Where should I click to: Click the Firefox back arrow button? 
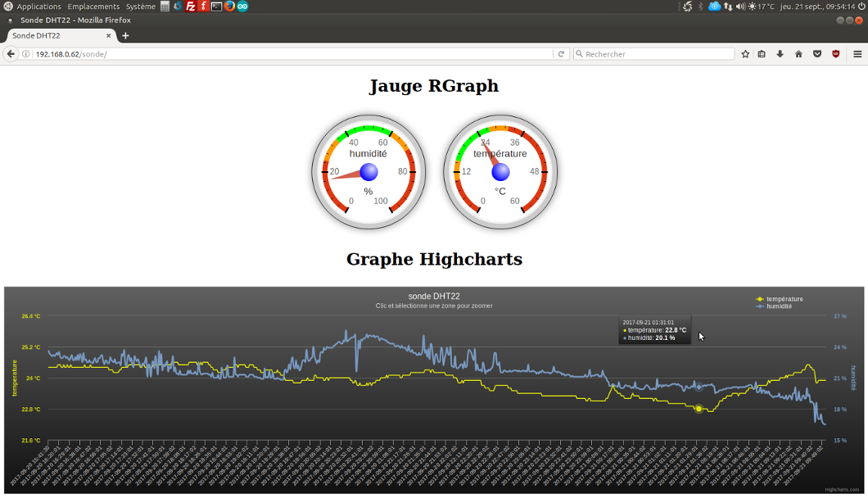11,54
